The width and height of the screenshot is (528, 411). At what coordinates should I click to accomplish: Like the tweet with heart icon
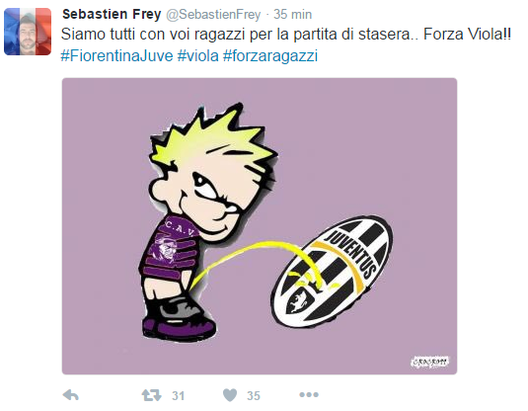[x=230, y=395]
